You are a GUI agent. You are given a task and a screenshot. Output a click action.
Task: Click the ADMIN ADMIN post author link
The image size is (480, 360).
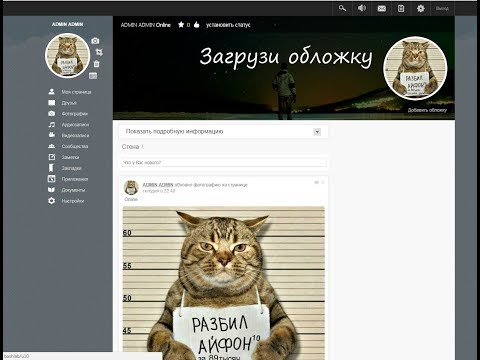(x=158, y=185)
